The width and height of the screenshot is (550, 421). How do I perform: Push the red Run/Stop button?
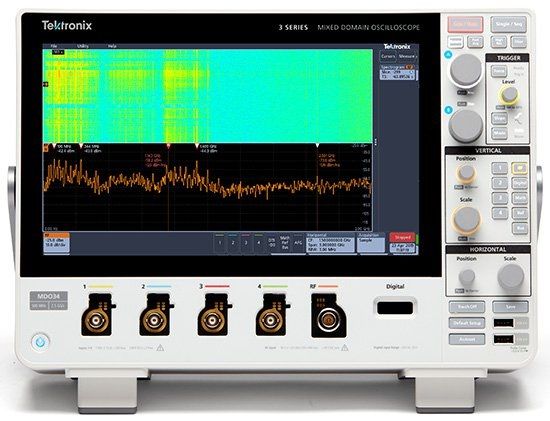click(x=465, y=25)
